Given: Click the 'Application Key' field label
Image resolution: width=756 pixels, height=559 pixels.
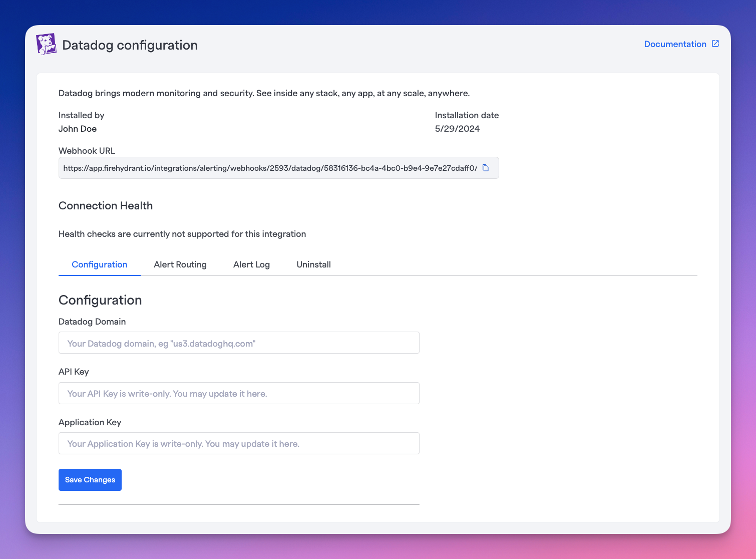Looking at the screenshot, I should tap(90, 422).
